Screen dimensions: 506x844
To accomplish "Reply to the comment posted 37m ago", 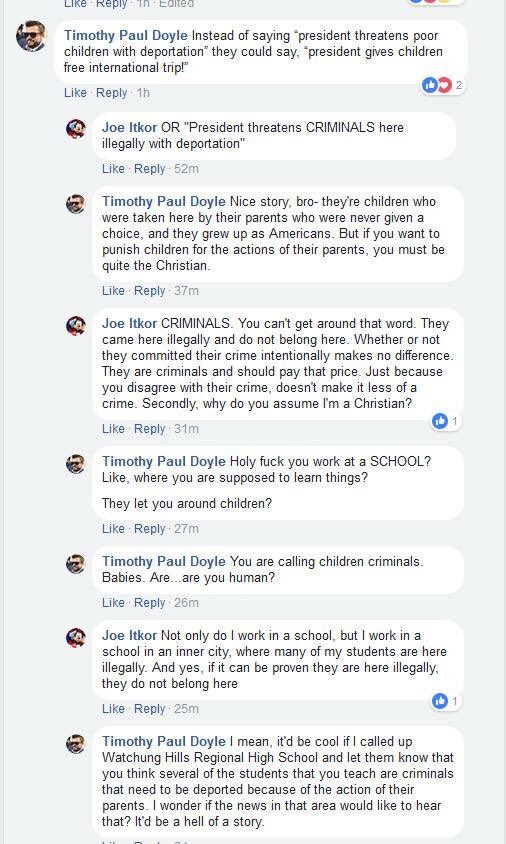I will click(149, 291).
